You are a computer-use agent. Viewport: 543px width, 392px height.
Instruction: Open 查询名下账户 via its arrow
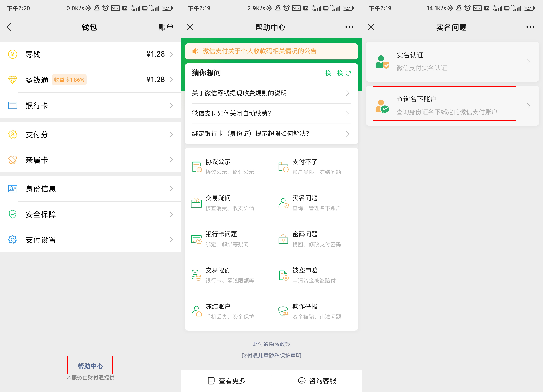pyautogui.click(x=529, y=105)
